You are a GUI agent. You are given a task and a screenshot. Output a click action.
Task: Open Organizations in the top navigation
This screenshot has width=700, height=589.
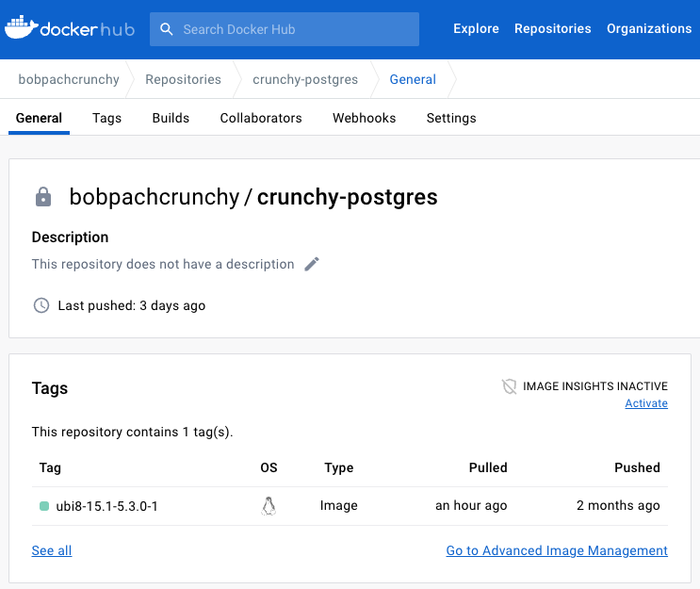649,29
